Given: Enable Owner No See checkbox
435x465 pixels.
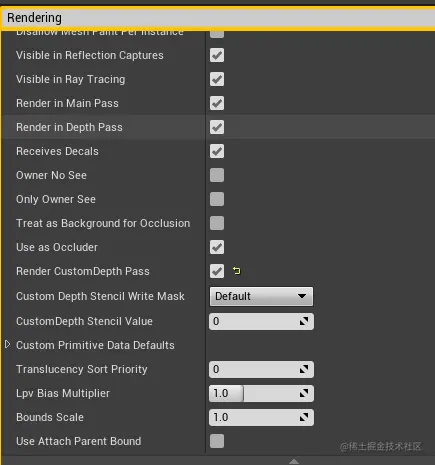Looking at the screenshot, I should (217, 175).
